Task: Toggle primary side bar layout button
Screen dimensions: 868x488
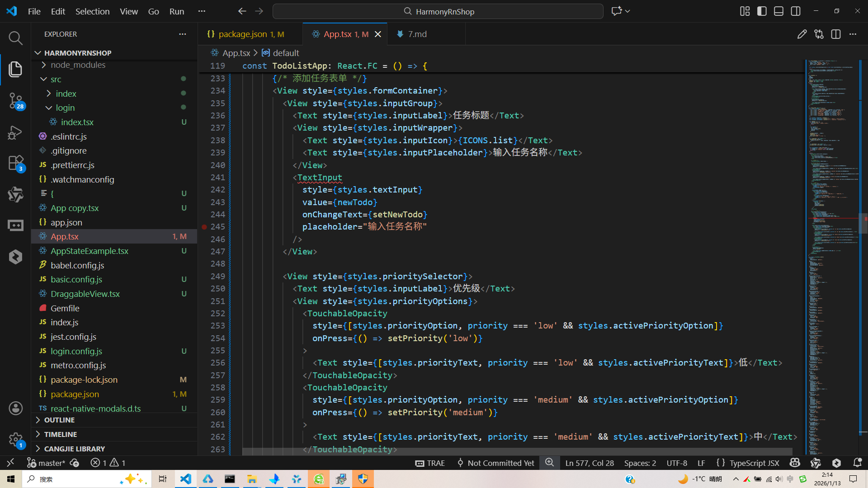Action: pyautogui.click(x=762, y=11)
